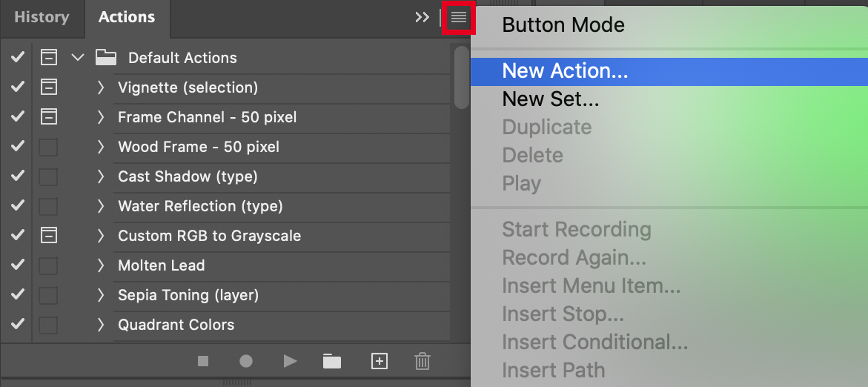
Task: Enable dialog box for Cast Shadow (type)
Action: click(x=48, y=176)
